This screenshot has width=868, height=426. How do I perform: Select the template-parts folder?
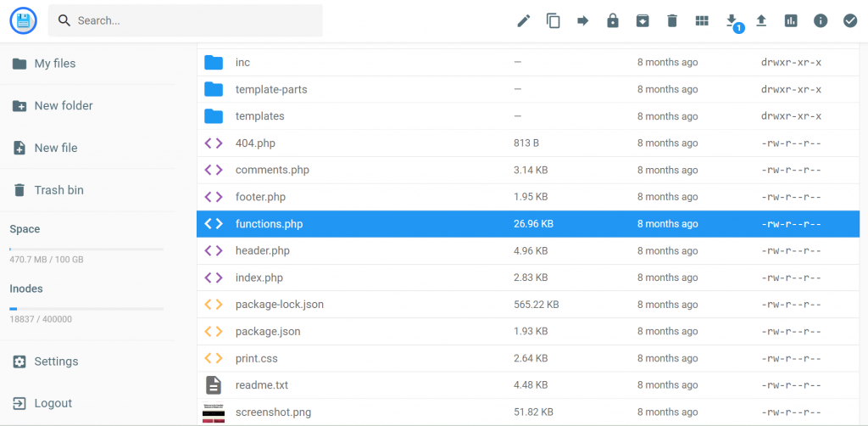pos(528,89)
